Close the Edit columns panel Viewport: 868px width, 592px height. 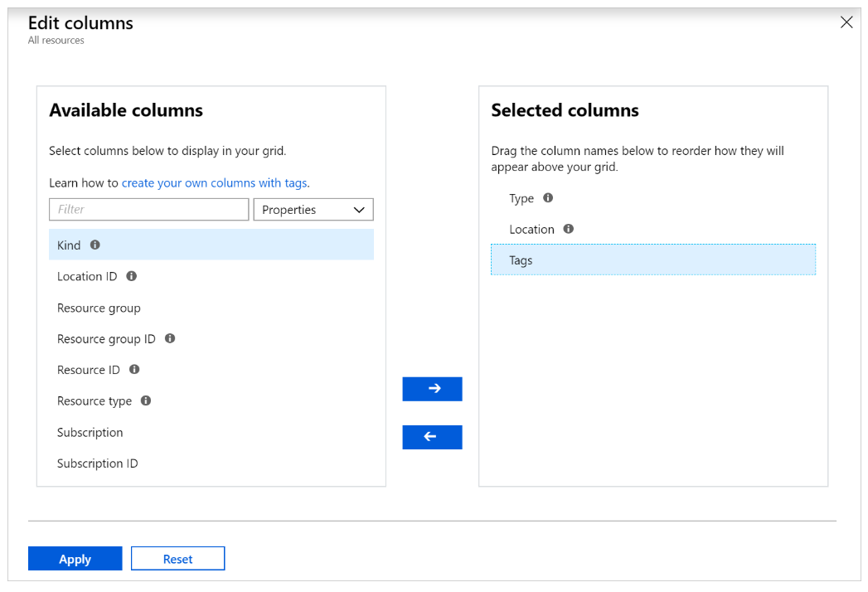click(x=846, y=22)
